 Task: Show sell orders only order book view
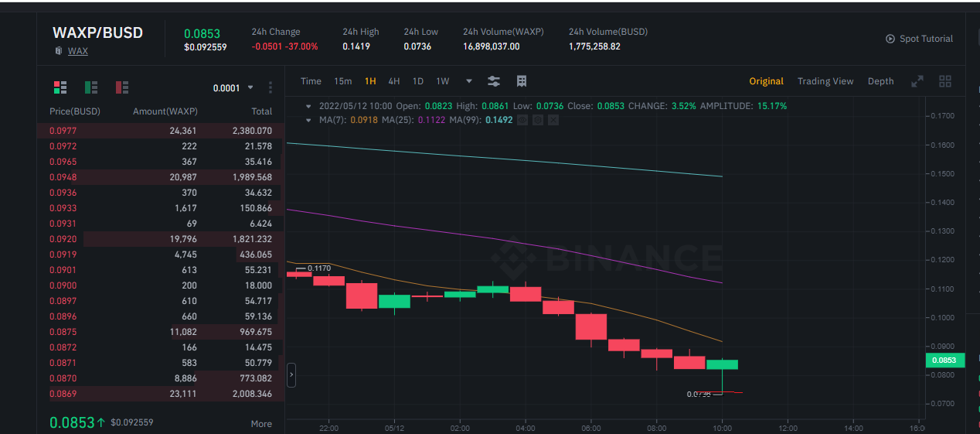(x=122, y=87)
